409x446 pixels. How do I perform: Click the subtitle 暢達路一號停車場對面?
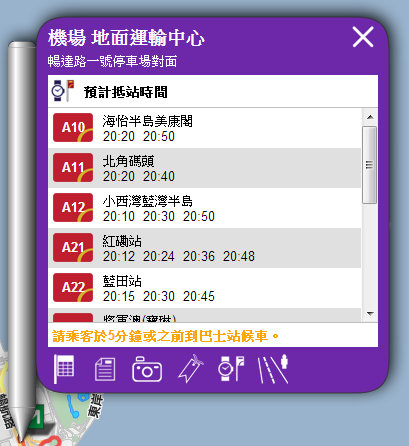pos(112,61)
